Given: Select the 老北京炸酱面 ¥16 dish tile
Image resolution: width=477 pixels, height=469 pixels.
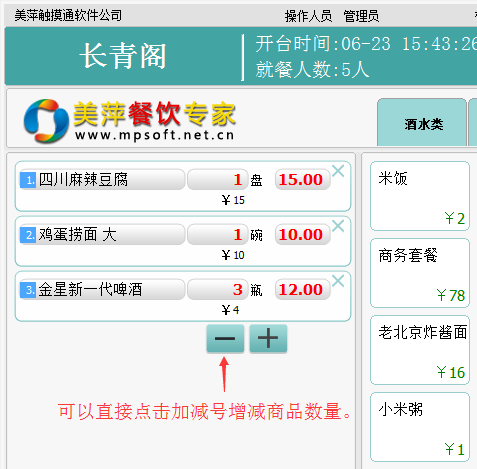Looking at the screenshot, I should pyautogui.click(x=420, y=350).
